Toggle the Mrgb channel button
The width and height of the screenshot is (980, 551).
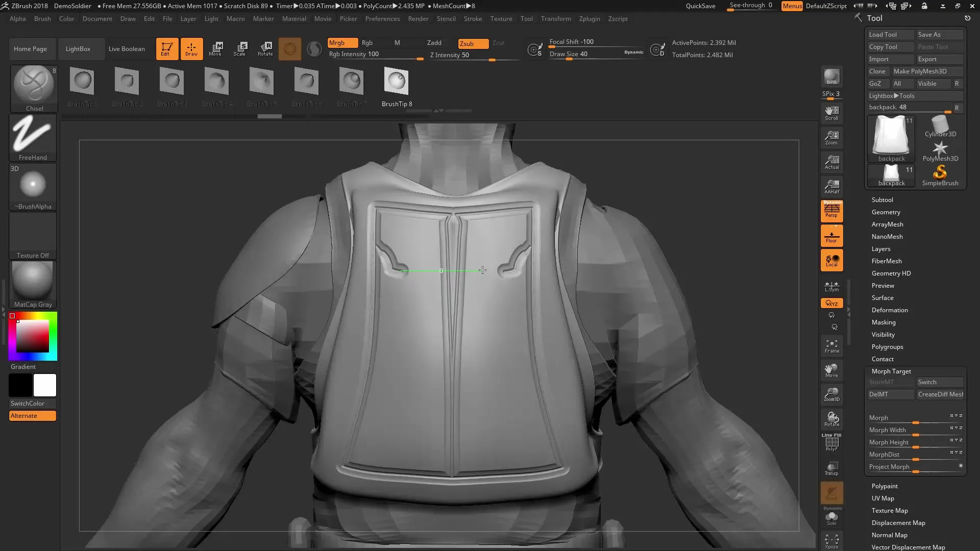(x=342, y=43)
